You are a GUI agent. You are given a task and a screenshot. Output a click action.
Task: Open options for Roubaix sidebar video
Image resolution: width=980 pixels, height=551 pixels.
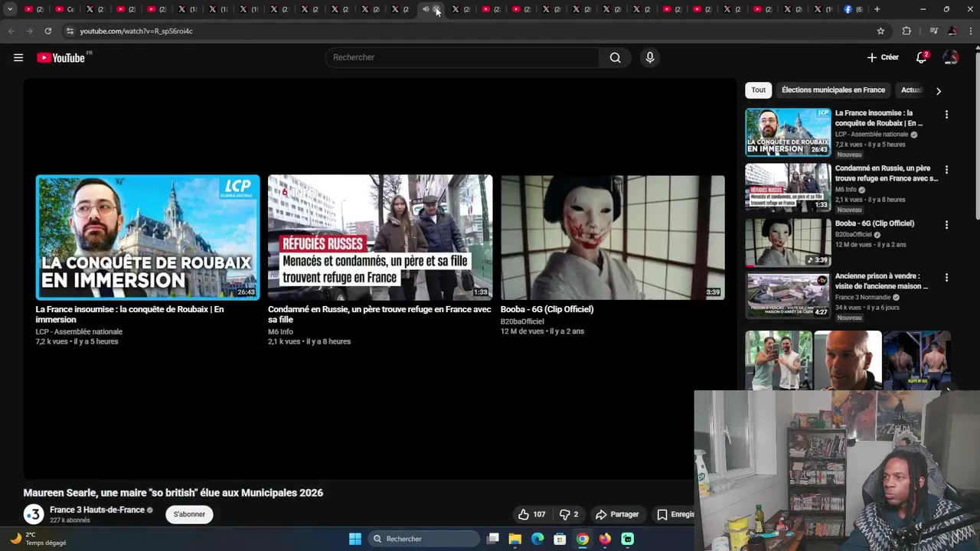946,114
